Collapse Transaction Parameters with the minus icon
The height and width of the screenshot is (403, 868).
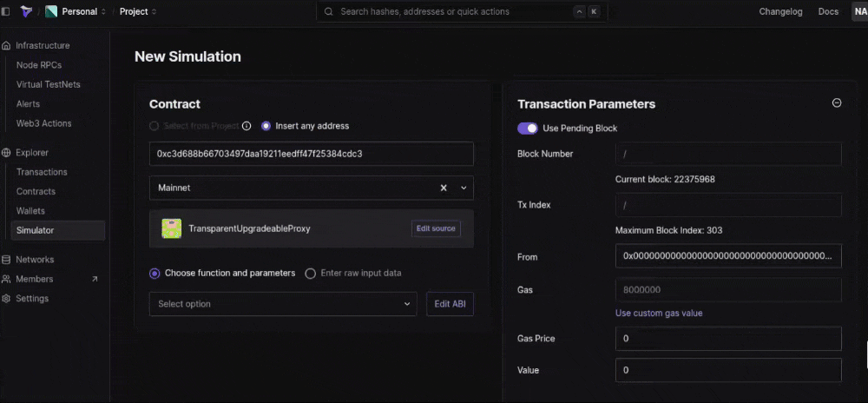(x=837, y=102)
